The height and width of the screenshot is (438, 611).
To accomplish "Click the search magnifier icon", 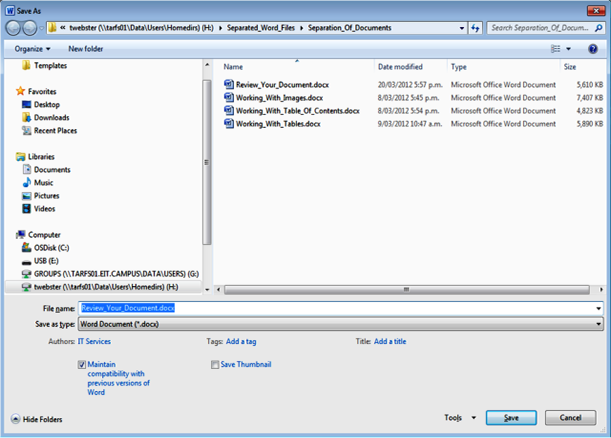I will [598, 28].
